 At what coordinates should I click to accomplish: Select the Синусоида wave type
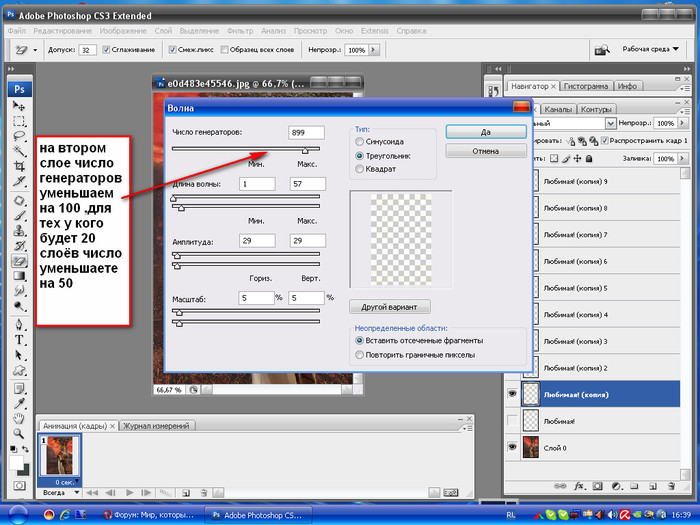click(359, 142)
